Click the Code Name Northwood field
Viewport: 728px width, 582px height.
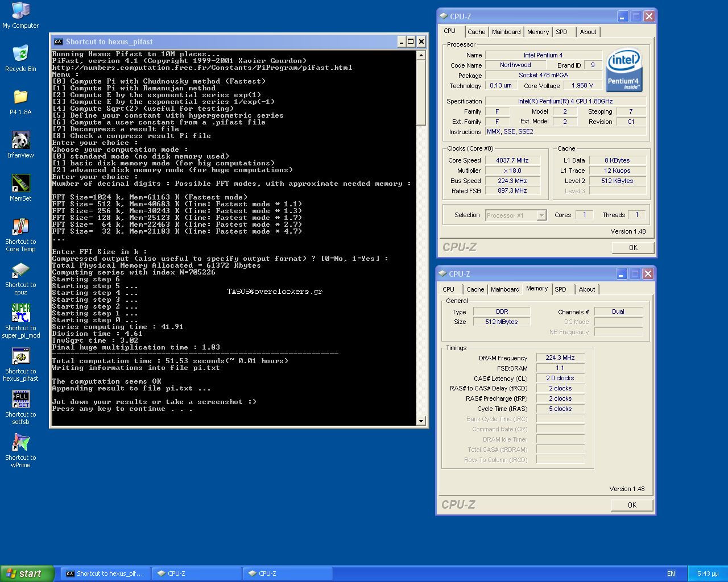coord(515,65)
